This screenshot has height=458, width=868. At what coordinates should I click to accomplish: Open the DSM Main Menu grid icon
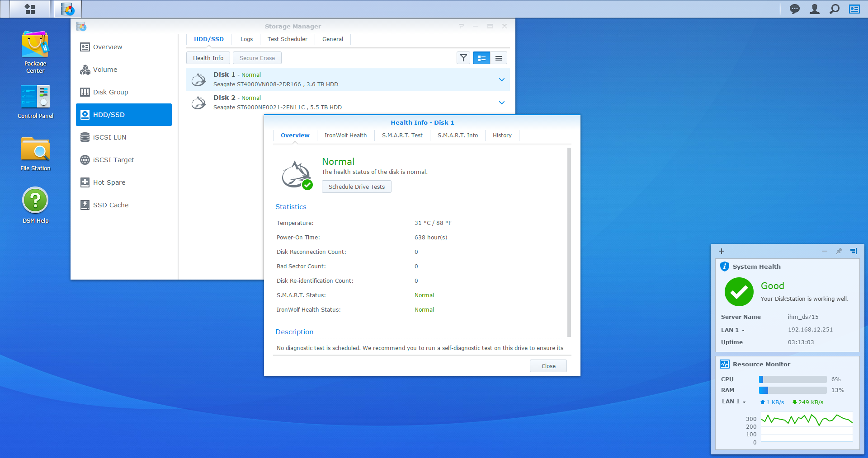click(30, 9)
